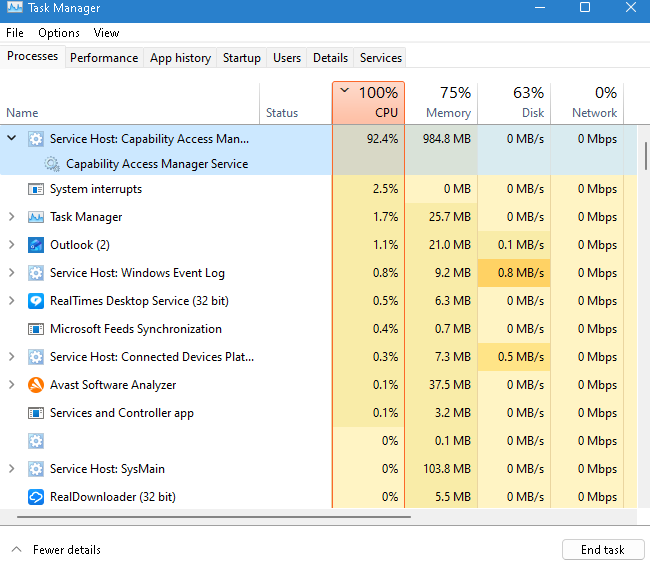Click the 92.4% CPU value
Viewport: 650px width, 563px height.
click(382, 139)
